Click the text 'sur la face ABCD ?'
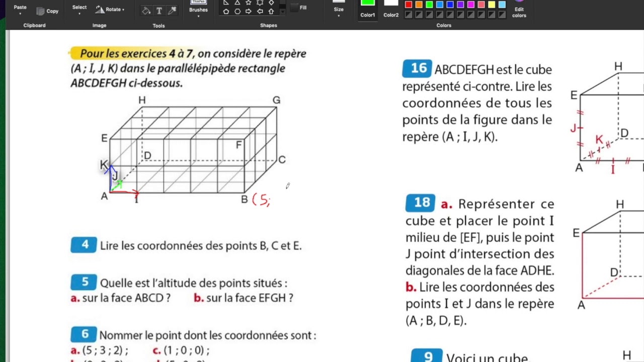The width and height of the screenshot is (644, 362). pos(126,298)
